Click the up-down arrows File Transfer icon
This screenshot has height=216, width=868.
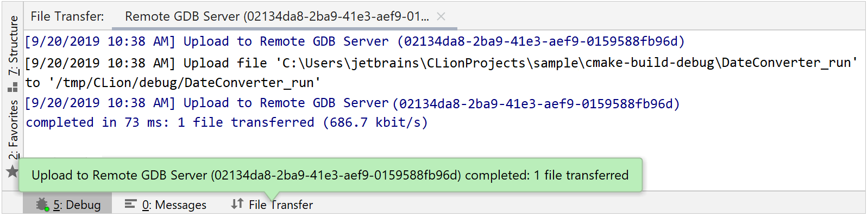click(x=237, y=204)
